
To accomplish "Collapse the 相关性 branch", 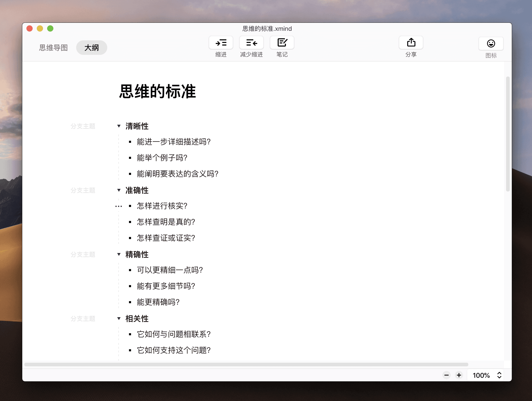I will tap(119, 318).
